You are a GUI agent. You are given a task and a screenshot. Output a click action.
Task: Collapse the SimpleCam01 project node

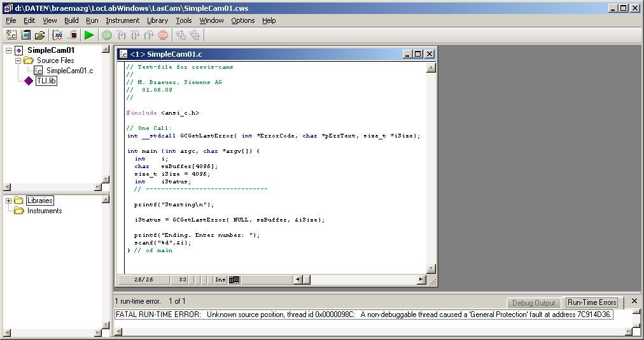coord(9,50)
